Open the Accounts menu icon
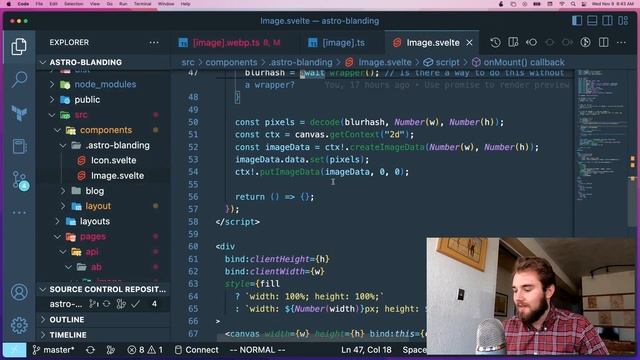640x360 pixels. click(19, 292)
